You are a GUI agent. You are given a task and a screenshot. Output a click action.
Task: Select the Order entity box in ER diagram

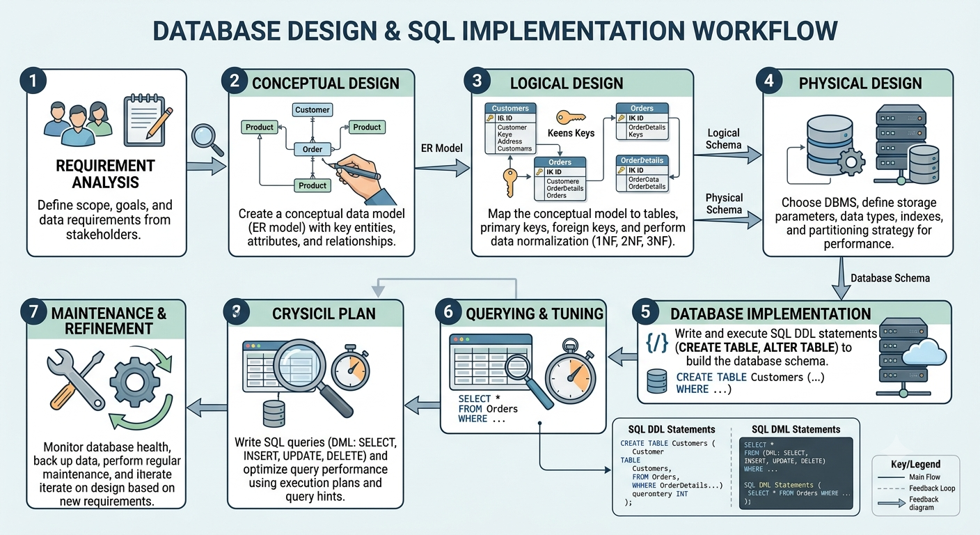(x=313, y=150)
